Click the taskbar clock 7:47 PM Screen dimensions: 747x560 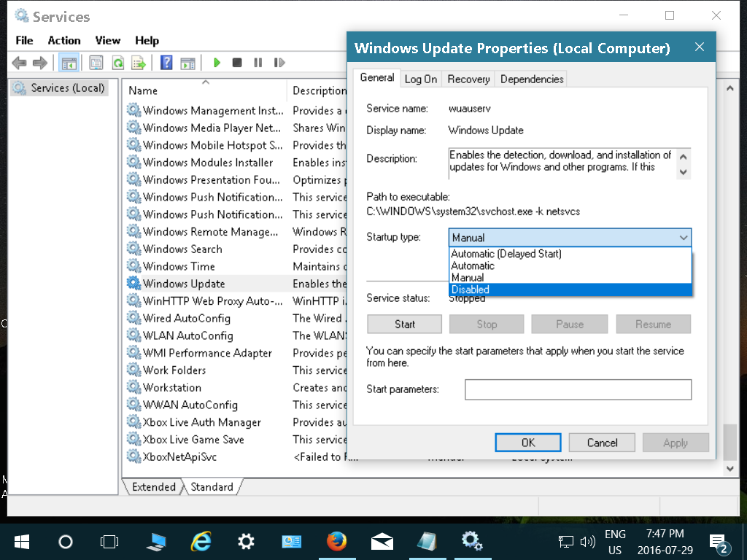(665, 542)
